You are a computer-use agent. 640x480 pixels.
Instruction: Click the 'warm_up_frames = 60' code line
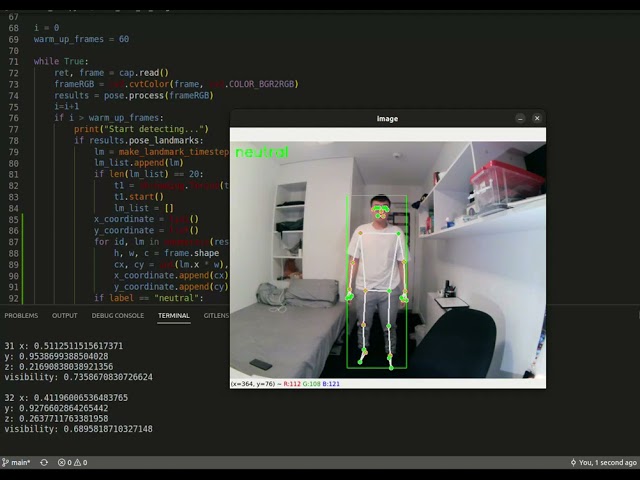pos(81,39)
